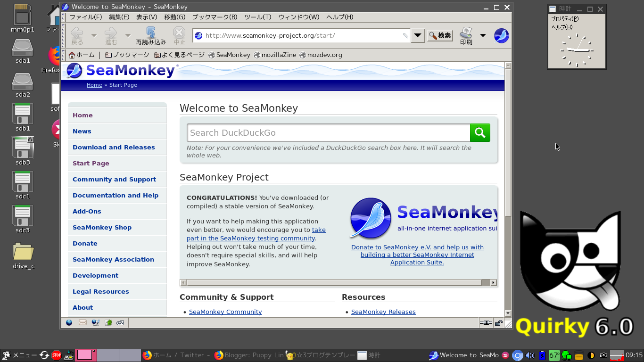This screenshot has height=362, width=644.
Task: Open the mozillaZine bookmark
Action: 275,55
